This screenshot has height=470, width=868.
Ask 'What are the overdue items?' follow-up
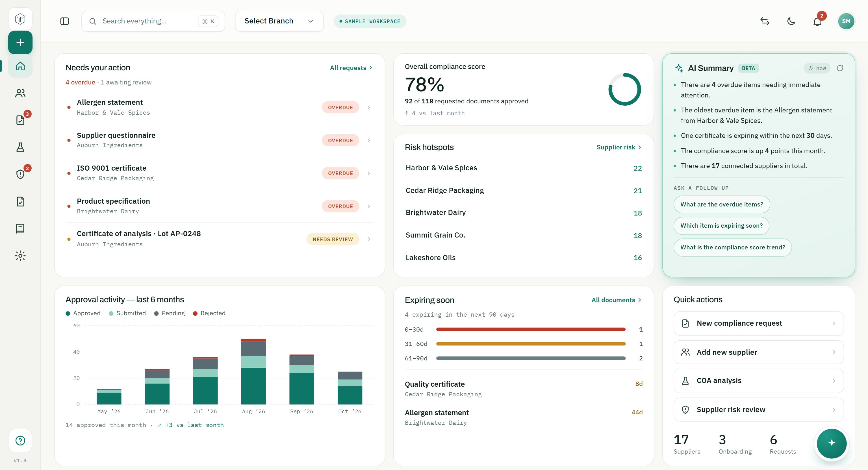coord(722,204)
